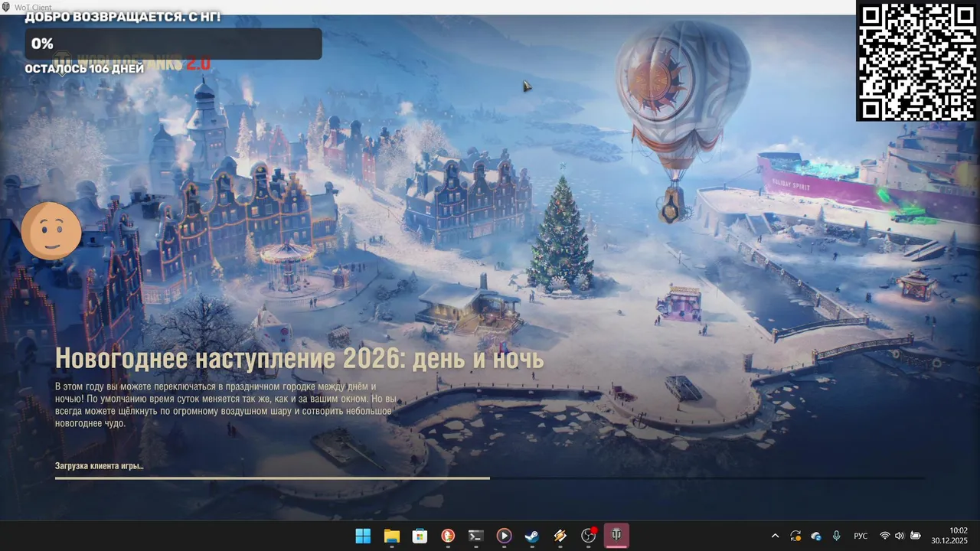Open the DuckDuckGo browser taskbar icon

point(448,536)
